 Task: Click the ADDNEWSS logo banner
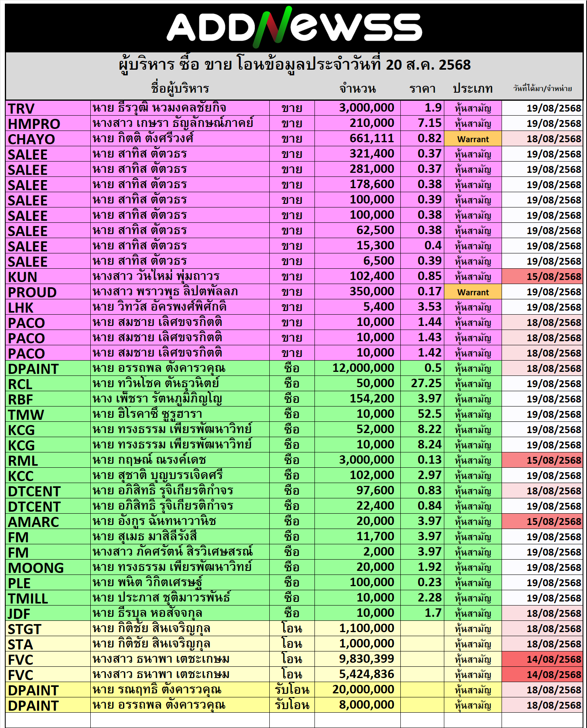click(294, 28)
